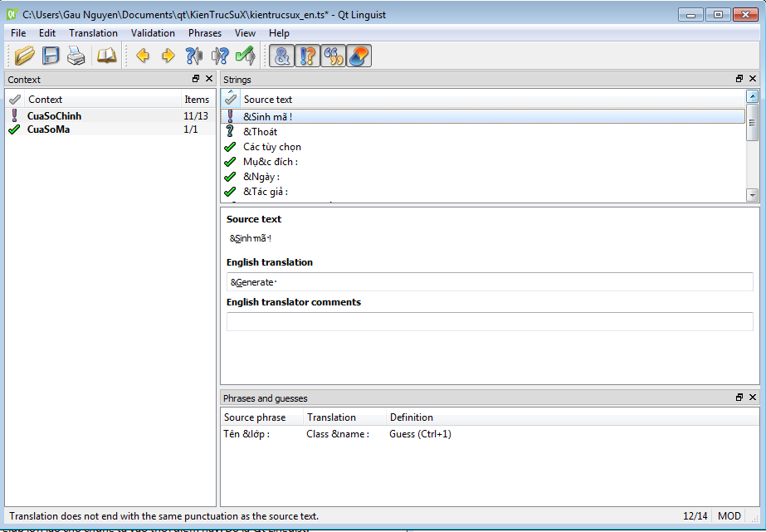
Task: Float the Strings panel
Action: (x=739, y=79)
